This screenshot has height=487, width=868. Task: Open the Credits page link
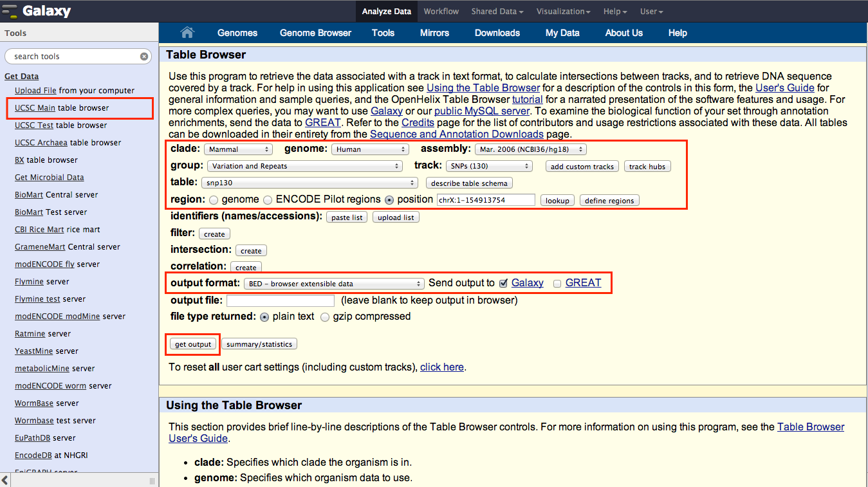point(418,123)
